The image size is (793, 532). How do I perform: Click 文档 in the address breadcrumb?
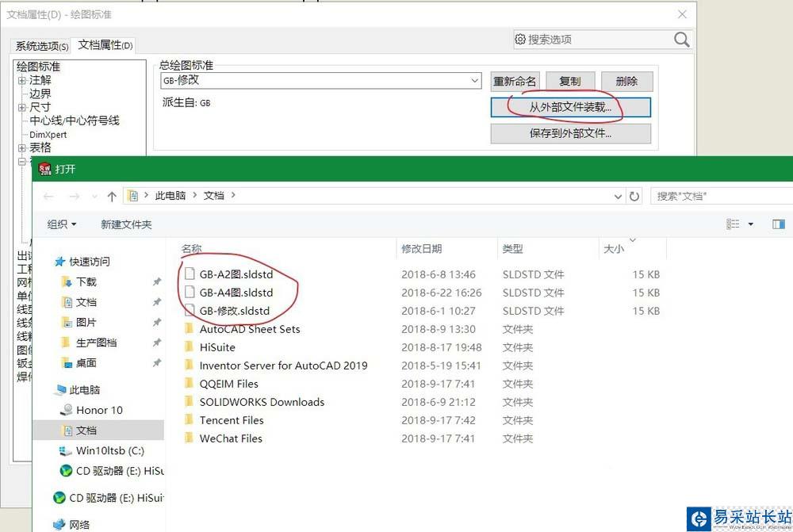[x=213, y=196]
